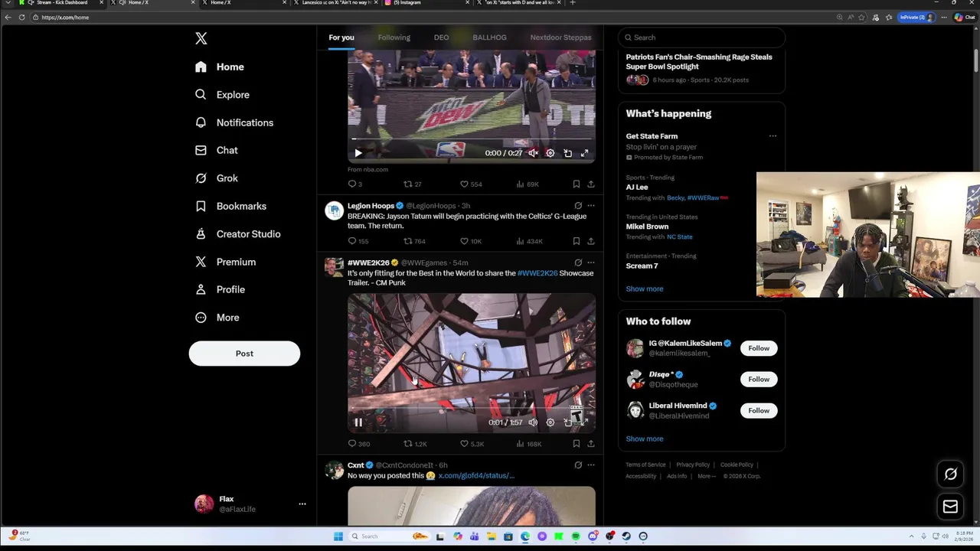Open Grok from the sidebar
This screenshot has width=980, height=551.
(216, 178)
